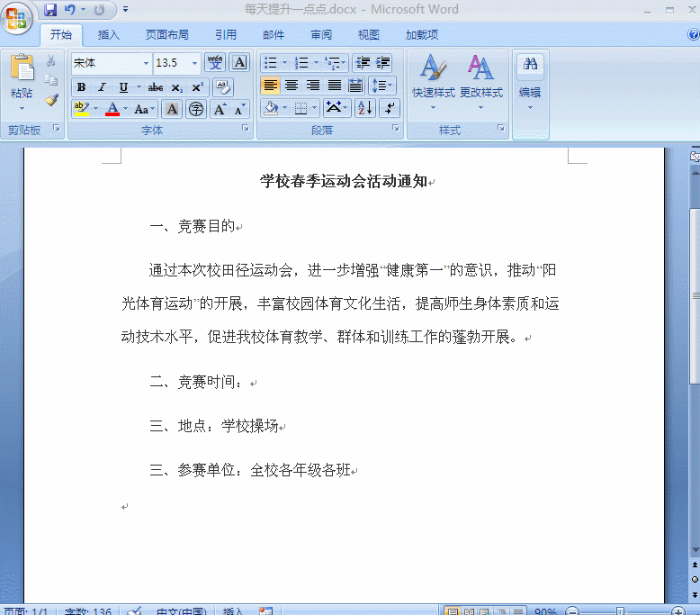Center align paragraph
The image size is (700, 615).
click(292, 86)
